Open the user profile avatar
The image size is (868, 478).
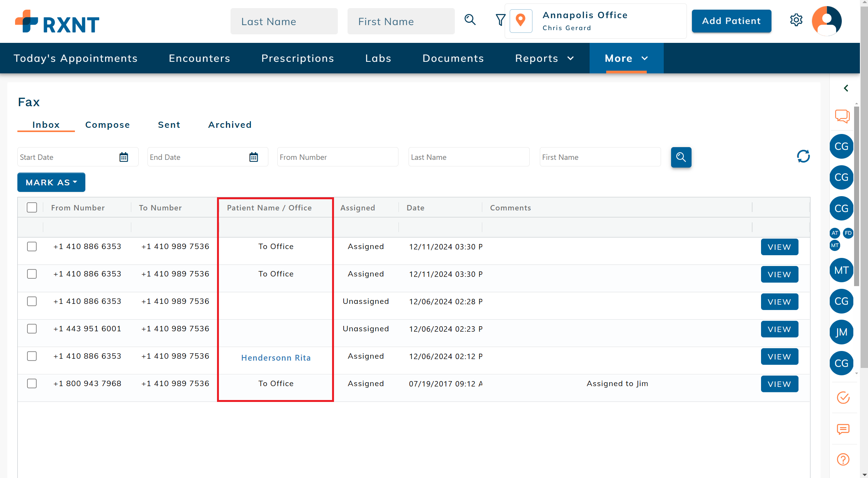(827, 21)
